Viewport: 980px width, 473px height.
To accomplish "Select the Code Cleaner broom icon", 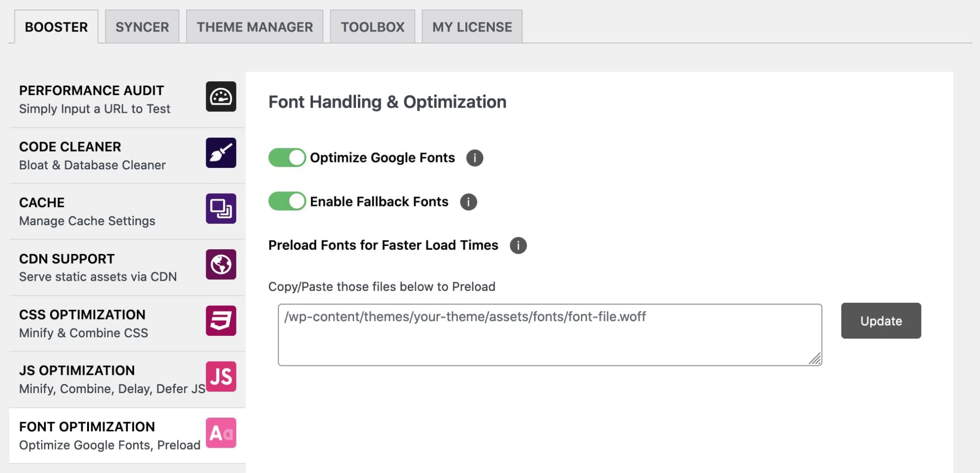I will tap(221, 154).
